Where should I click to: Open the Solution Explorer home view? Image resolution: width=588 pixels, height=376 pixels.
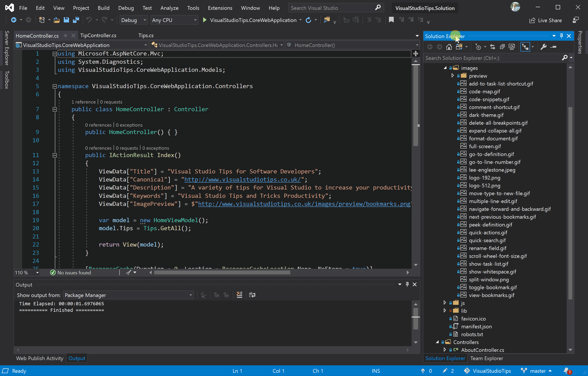click(x=449, y=46)
